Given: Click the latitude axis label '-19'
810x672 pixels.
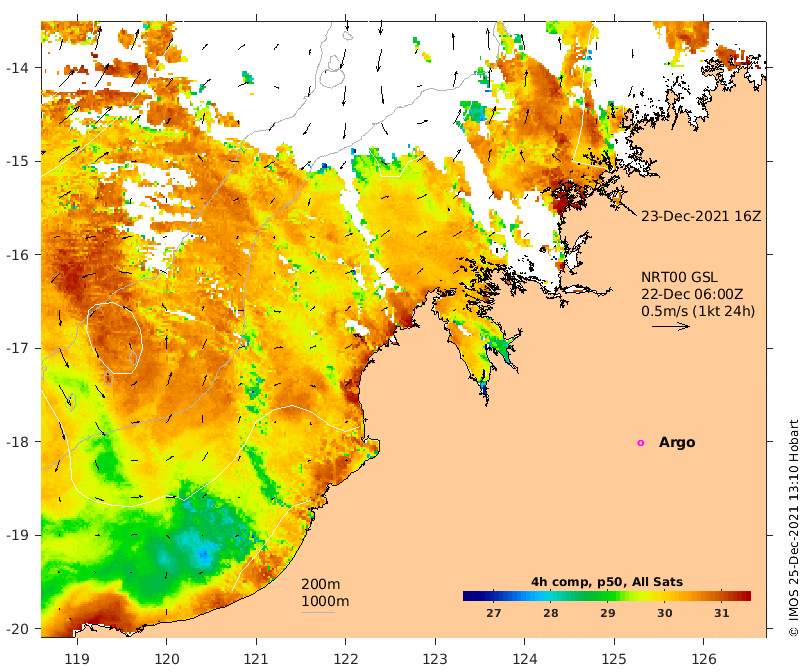Looking at the screenshot, I should [x=17, y=535].
